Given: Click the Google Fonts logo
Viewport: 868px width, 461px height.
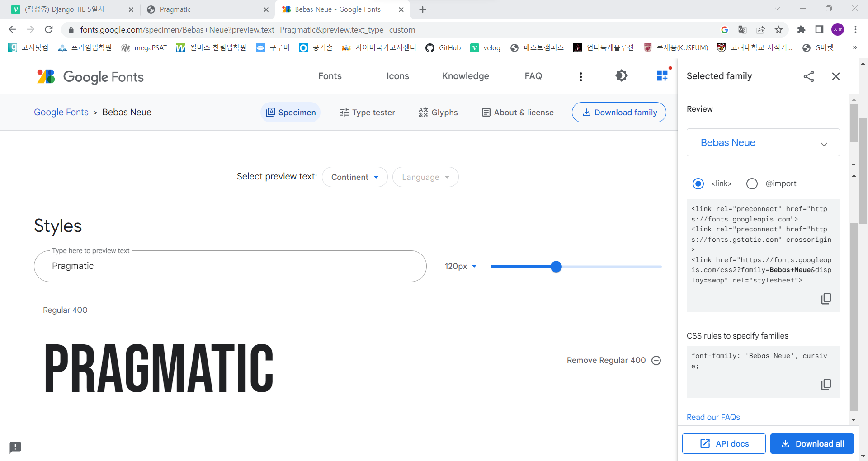Looking at the screenshot, I should [90, 77].
